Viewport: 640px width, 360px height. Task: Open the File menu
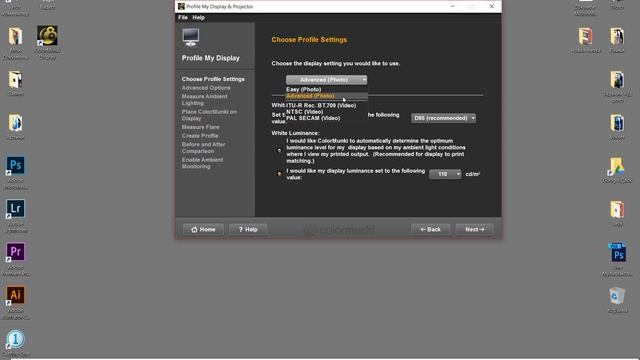182,18
